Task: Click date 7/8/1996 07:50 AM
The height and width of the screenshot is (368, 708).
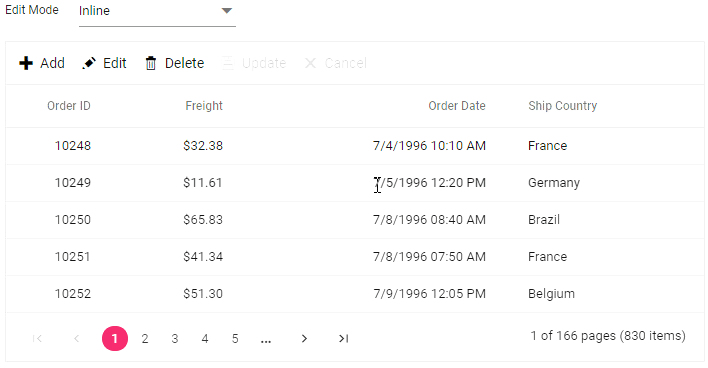Action: click(x=429, y=257)
